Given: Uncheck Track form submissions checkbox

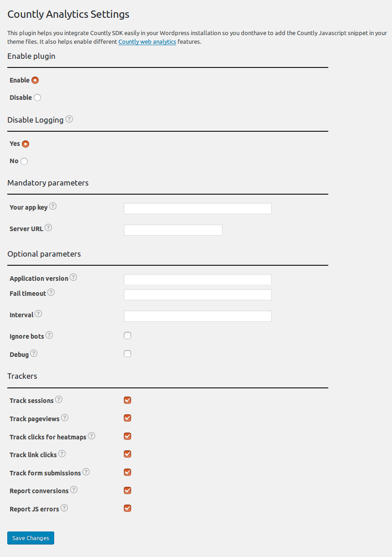Looking at the screenshot, I should point(127,472).
